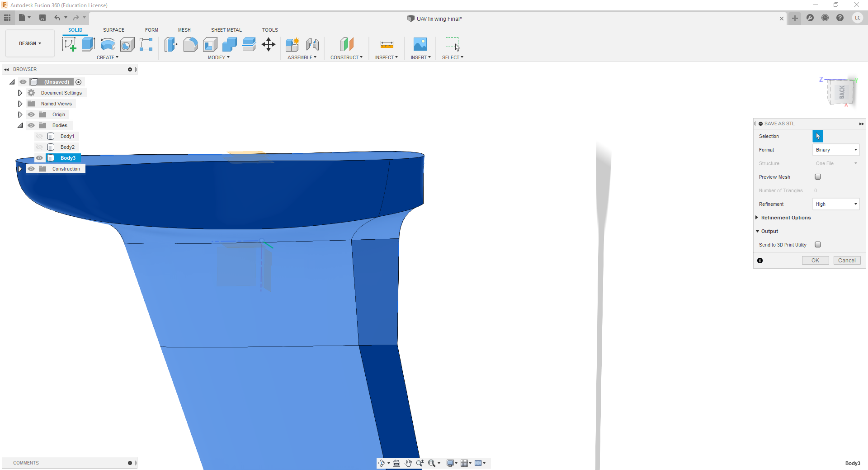Click OK in Save as STL dialog
This screenshot has width=868, height=470.
coord(815,261)
